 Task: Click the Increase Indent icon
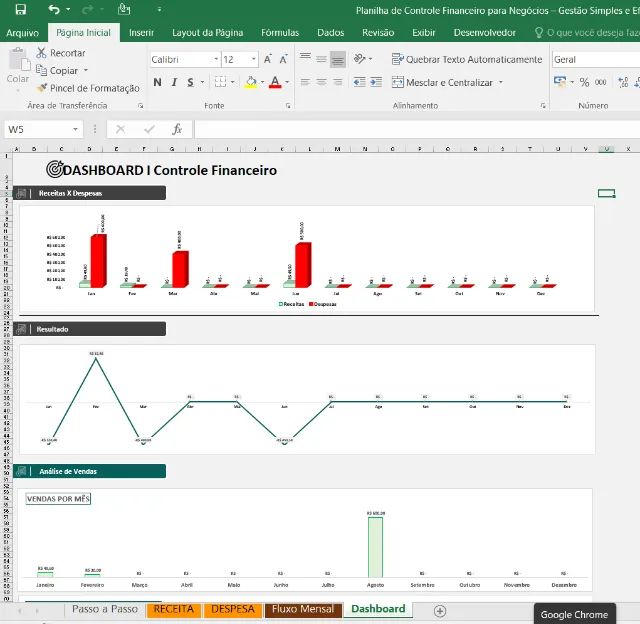tap(376, 82)
